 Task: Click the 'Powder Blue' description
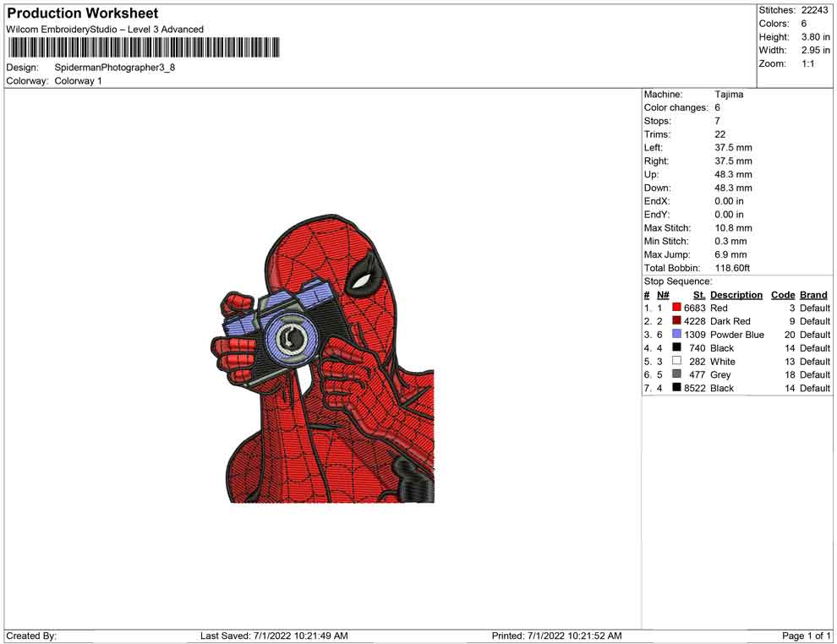pos(737,335)
